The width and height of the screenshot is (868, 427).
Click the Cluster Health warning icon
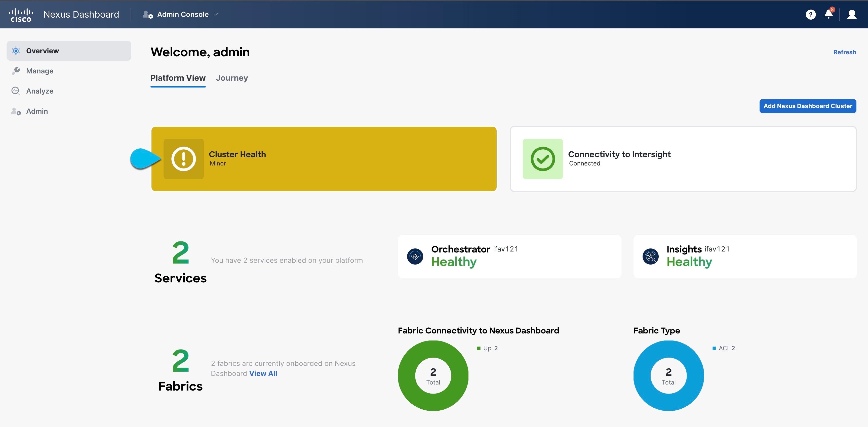tap(183, 159)
